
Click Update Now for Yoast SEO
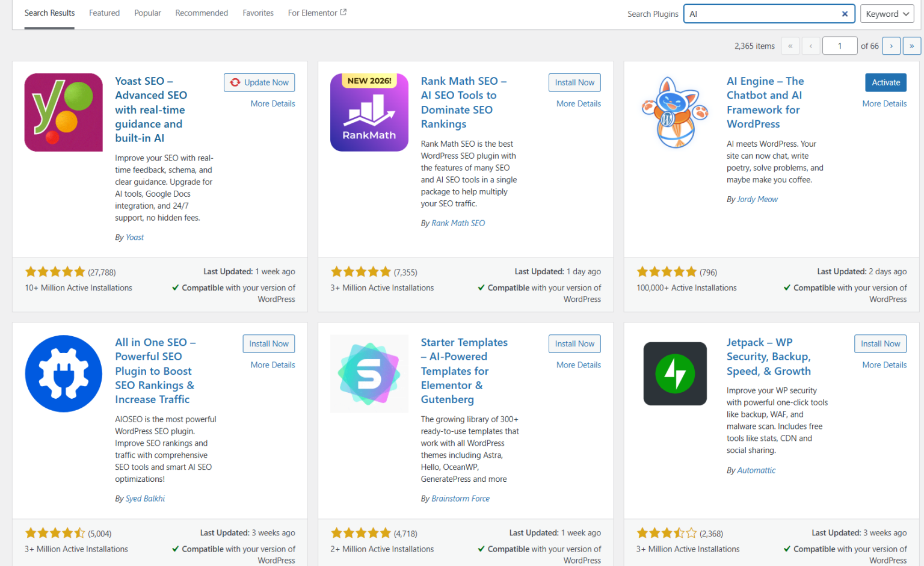(x=259, y=82)
